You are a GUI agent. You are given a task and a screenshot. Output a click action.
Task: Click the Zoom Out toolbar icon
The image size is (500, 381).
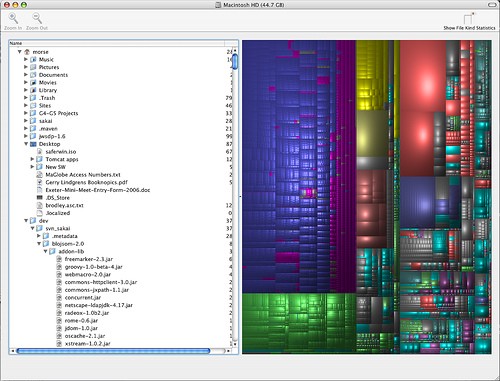[37, 18]
